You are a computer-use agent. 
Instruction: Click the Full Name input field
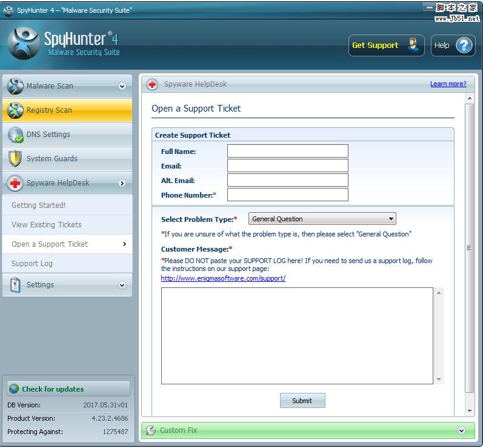click(288, 151)
